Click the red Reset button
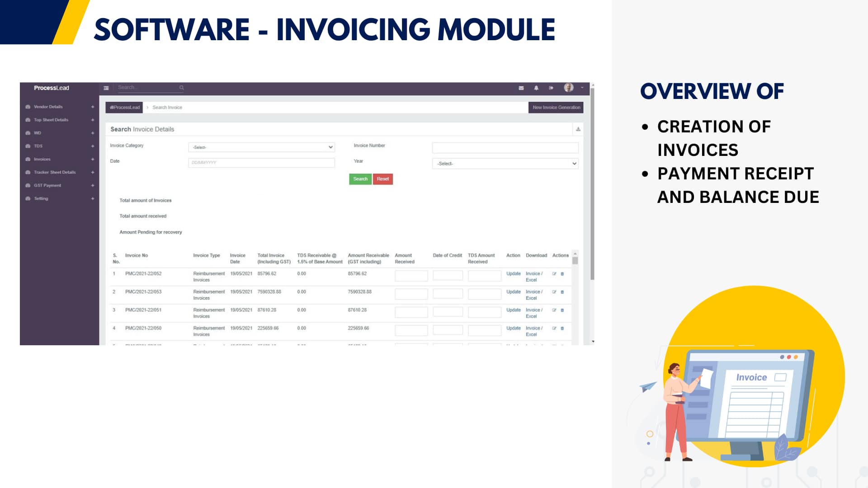The width and height of the screenshot is (868, 488). tap(383, 179)
